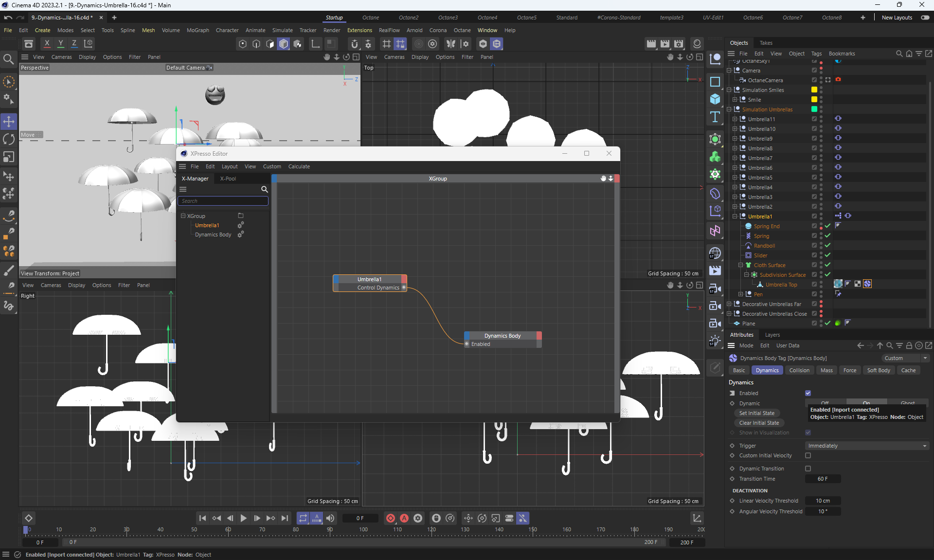The height and width of the screenshot is (560, 934).
Task: Enable the Dynamic Transition checkbox
Action: point(808,469)
